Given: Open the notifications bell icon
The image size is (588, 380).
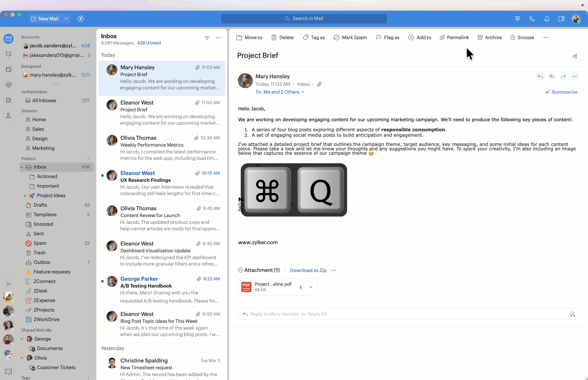Looking at the screenshot, I should 547,19.
